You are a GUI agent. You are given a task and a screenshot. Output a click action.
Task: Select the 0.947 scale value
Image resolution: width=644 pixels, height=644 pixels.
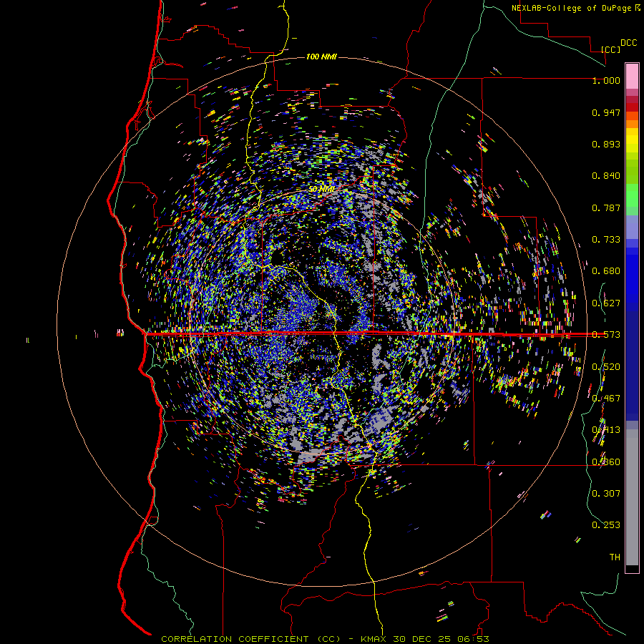[606, 112]
